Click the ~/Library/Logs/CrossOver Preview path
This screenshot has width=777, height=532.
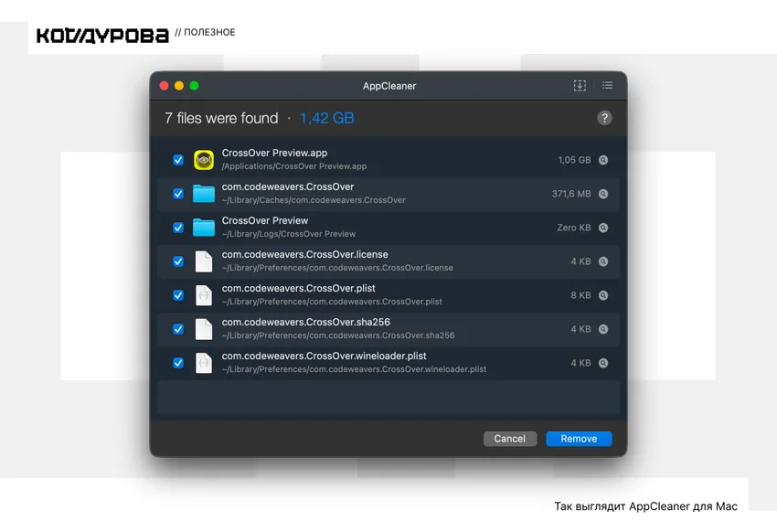click(288, 234)
